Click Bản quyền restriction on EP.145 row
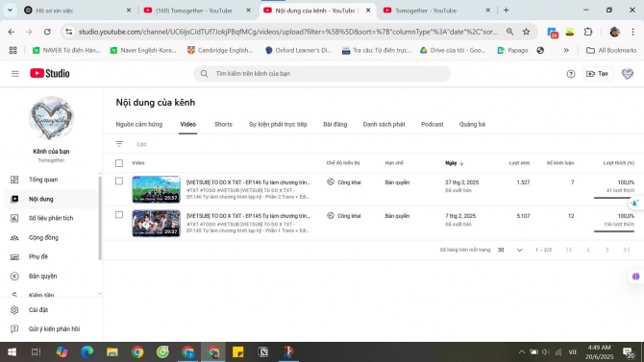This screenshot has height=362, width=644. pyautogui.click(x=397, y=216)
